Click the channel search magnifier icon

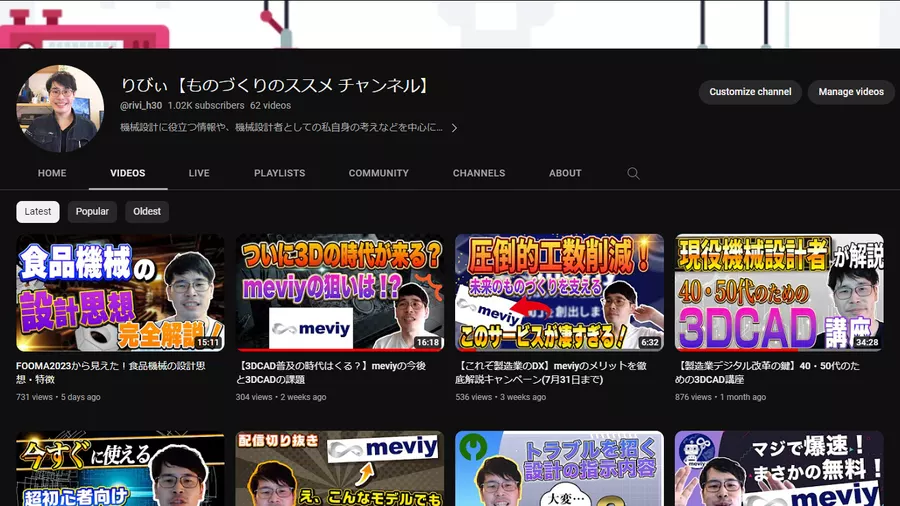pos(633,173)
